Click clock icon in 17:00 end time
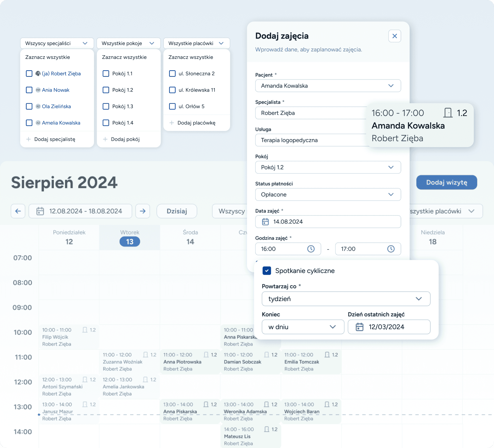 pos(390,249)
